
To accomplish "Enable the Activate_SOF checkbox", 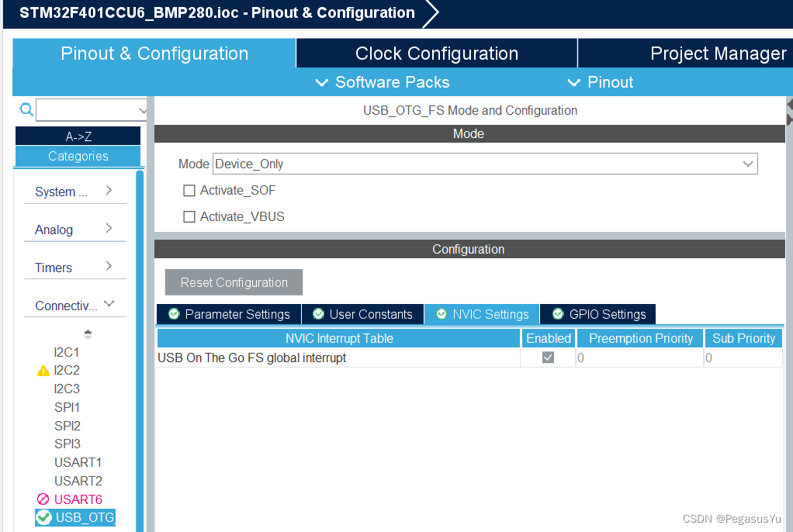I will coord(189,190).
